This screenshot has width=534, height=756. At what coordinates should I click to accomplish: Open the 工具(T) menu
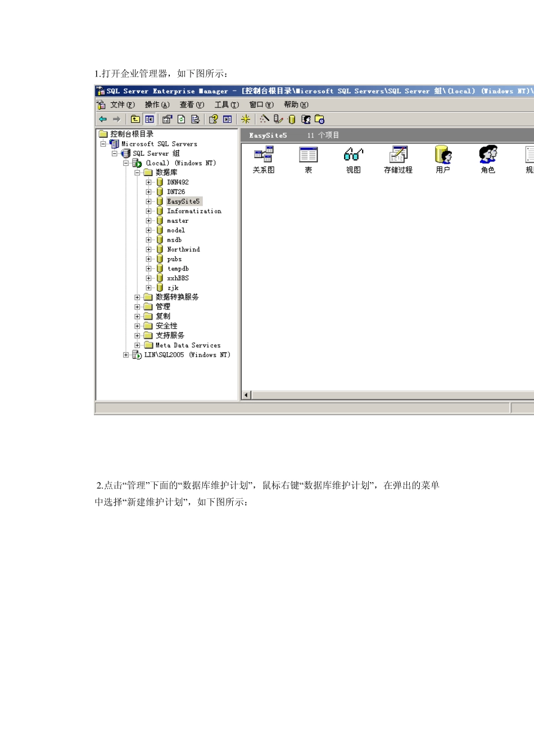pos(227,105)
